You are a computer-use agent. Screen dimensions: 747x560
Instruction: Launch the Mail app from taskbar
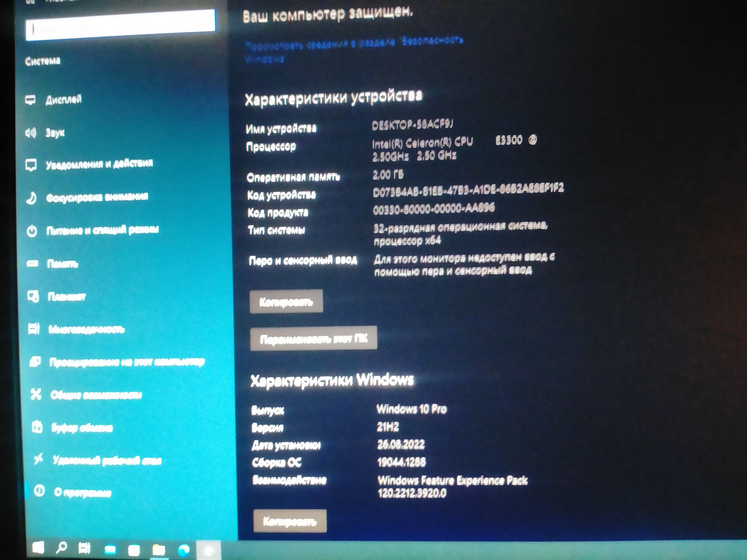click(x=110, y=550)
